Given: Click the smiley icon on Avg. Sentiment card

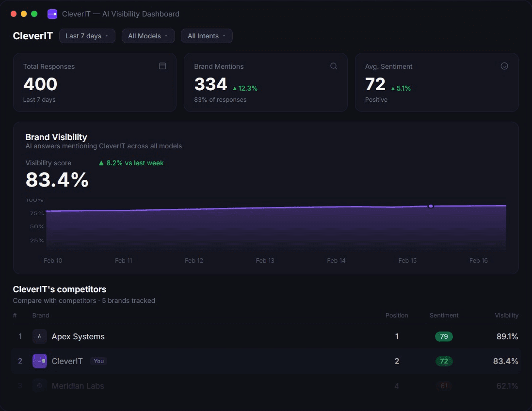Looking at the screenshot, I should 504,66.
